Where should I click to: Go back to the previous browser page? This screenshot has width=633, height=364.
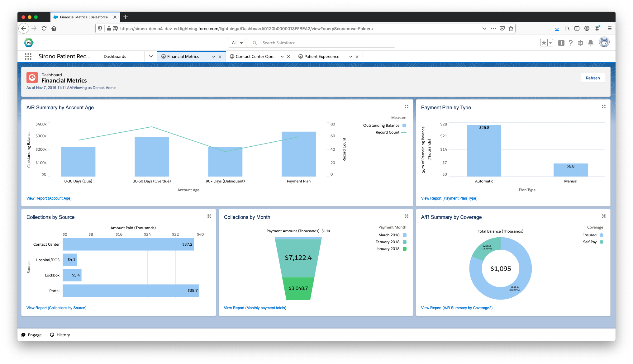click(24, 28)
